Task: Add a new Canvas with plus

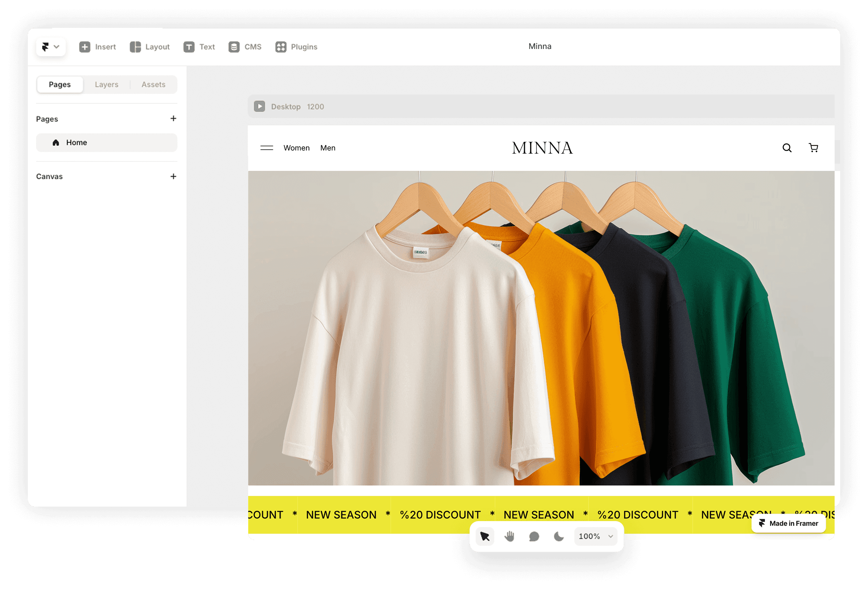Action: coord(173,176)
